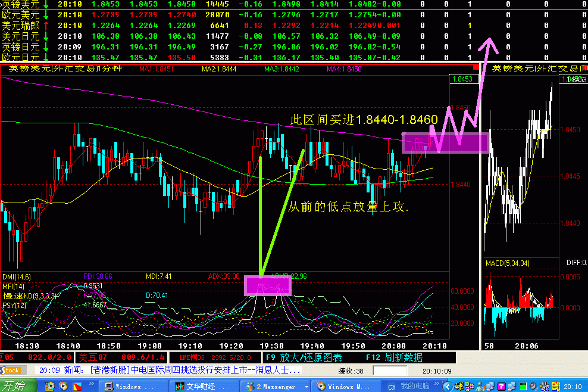Collapse tray icons with round arrow button
This screenshot has height=392, width=588.
coord(448,387)
